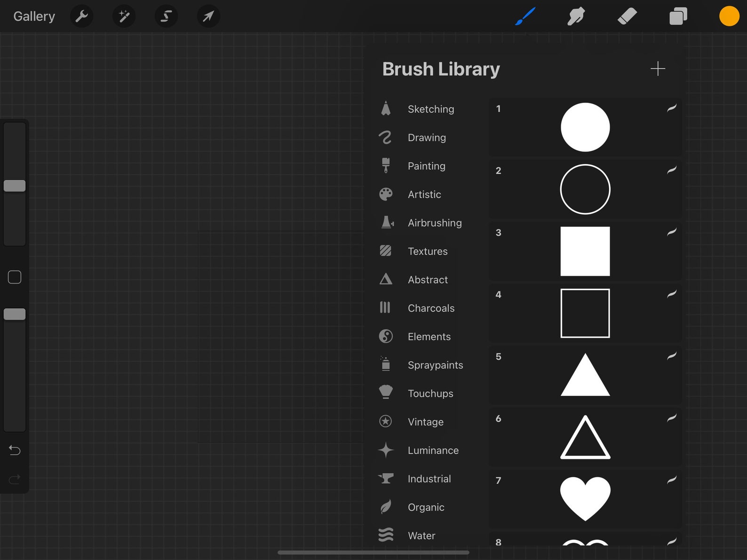Open the Adjustments magic wand menu
The height and width of the screenshot is (560, 747).
click(124, 16)
